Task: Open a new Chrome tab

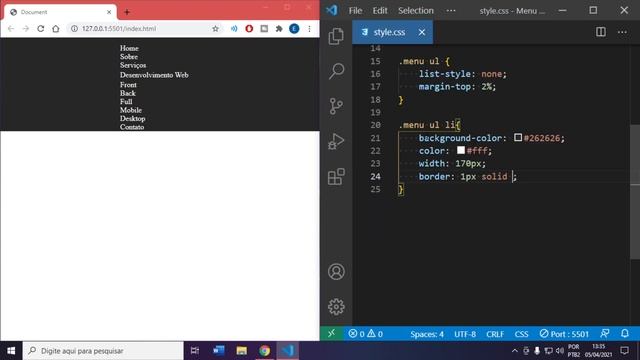Action: pyautogui.click(x=127, y=12)
